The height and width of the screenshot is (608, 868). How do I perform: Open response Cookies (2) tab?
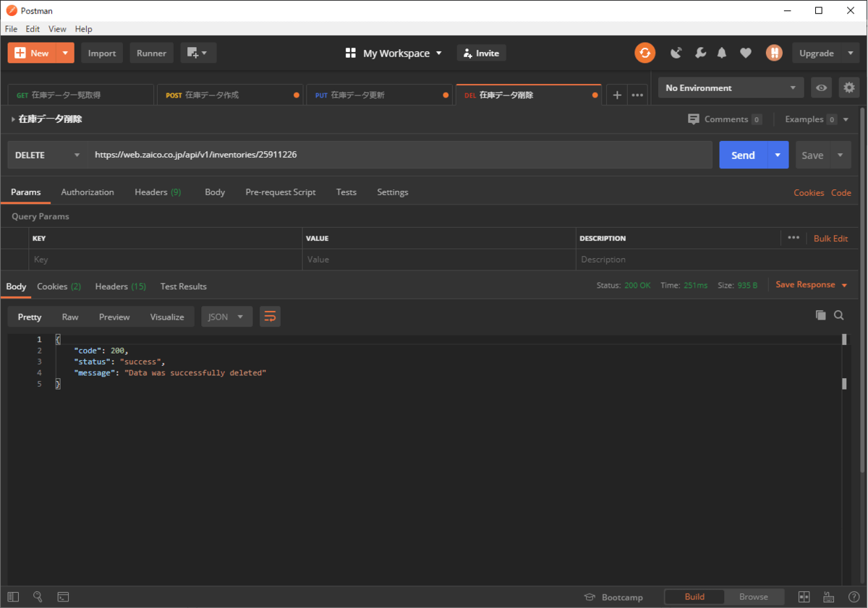(59, 286)
